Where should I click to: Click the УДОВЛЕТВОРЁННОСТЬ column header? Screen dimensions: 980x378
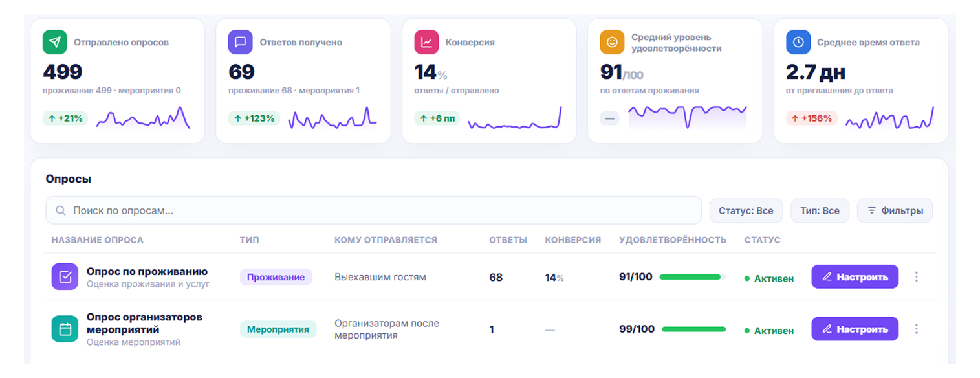pyautogui.click(x=673, y=240)
